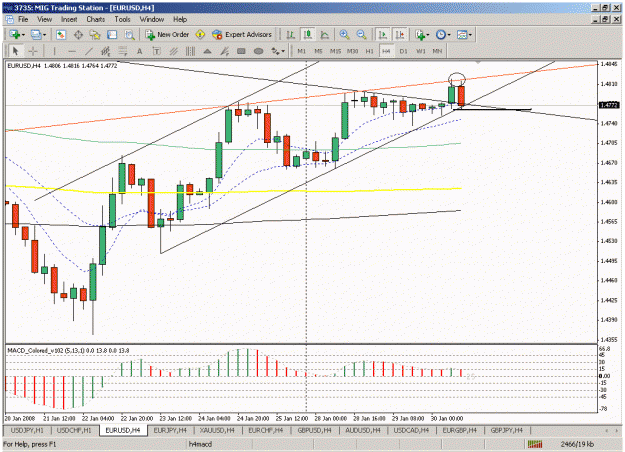Switch to bar chart display
Screen dimensions: 625x452
(x=291, y=35)
